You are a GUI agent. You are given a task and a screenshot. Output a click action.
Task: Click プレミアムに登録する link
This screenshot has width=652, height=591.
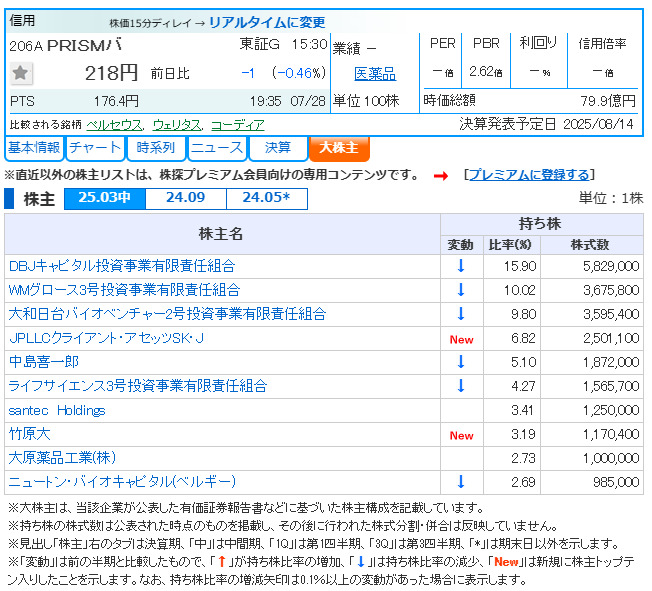[x=530, y=175]
